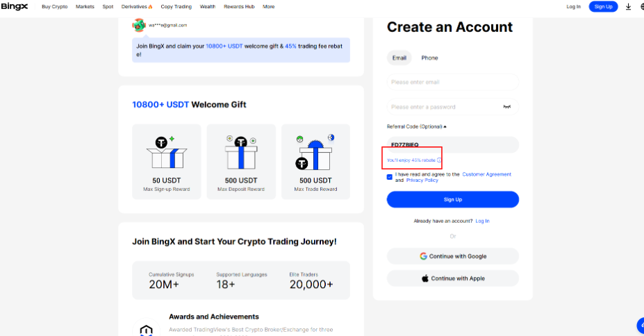This screenshot has height=336, width=644.
Task: Click the Derivatives flame icon
Action: [x=150, y=7]
